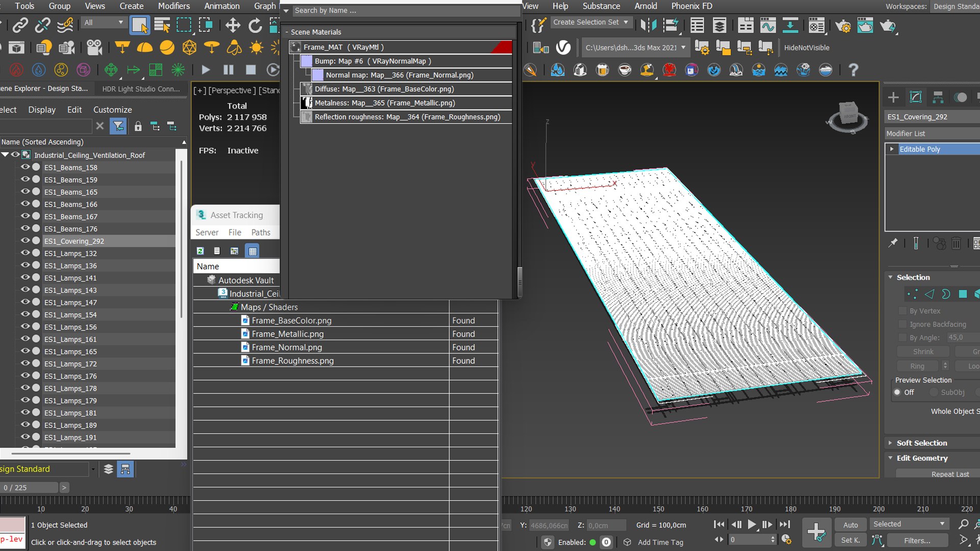Hide ES1_Beams_158 with its eye icon
Image resolution: width=980 pixels, height=551 pixels.
(25, 167)
